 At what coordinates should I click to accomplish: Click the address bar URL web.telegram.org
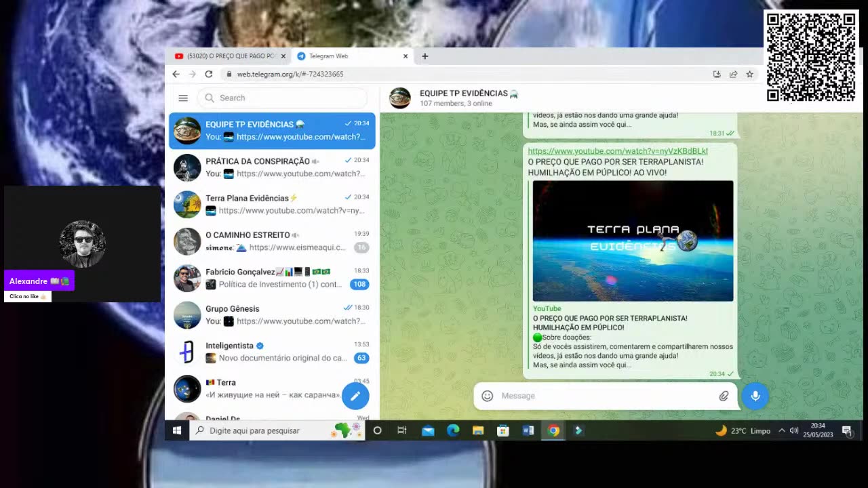290,74
